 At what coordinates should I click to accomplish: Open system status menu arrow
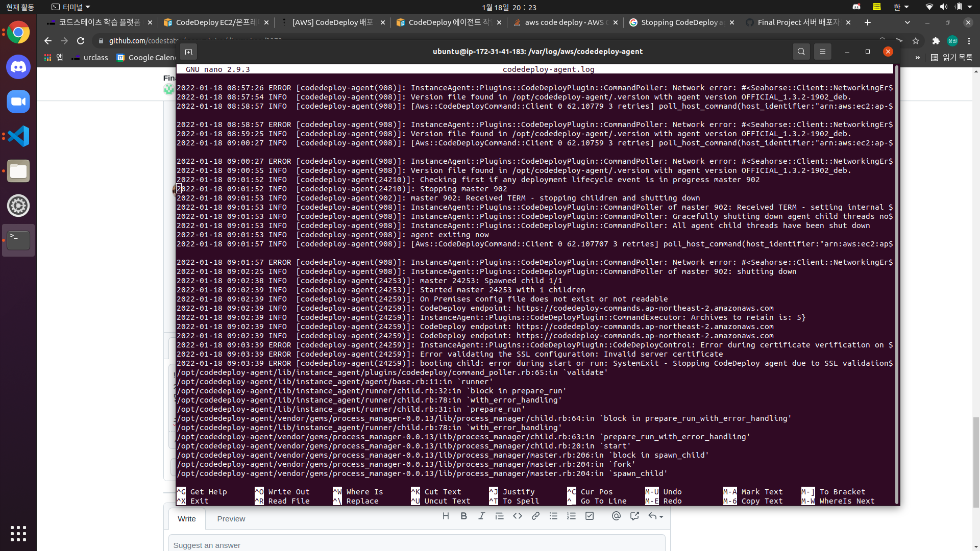[970, 7]
